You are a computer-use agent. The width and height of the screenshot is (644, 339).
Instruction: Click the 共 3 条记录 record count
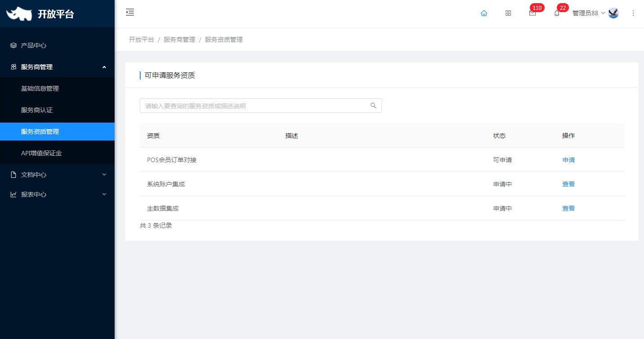pyautogui.click(x=156, y=225)
